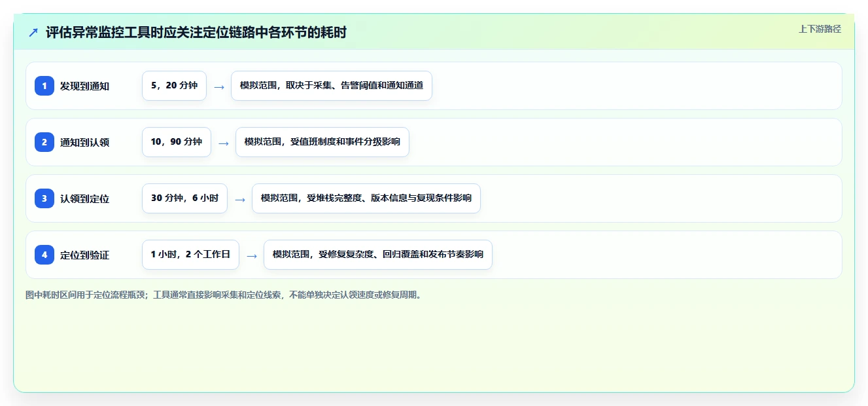Viewport: 868px width, 406px height.
Task: Click the 上下游路径 label
Action: pyautogui.click(x=820, y=29)
